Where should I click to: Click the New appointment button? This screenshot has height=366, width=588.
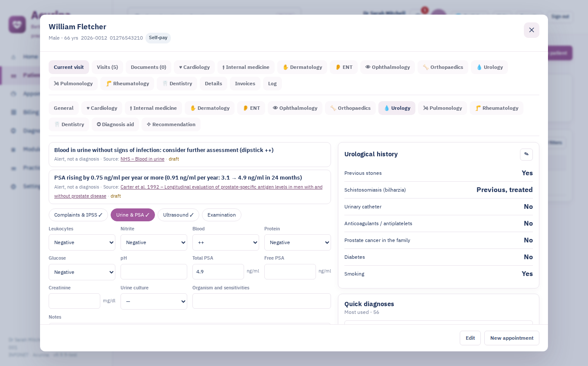pos(512,338)
